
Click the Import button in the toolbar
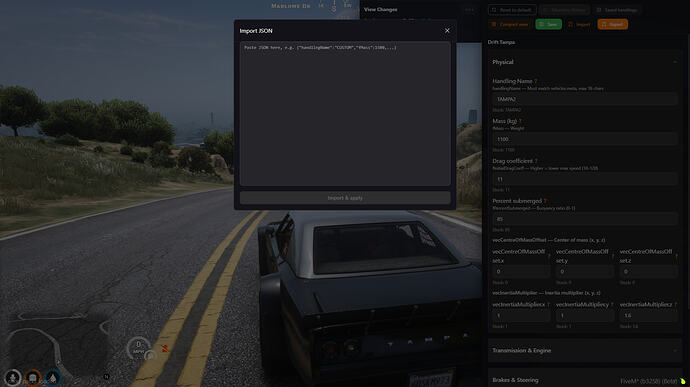(579, 24)
